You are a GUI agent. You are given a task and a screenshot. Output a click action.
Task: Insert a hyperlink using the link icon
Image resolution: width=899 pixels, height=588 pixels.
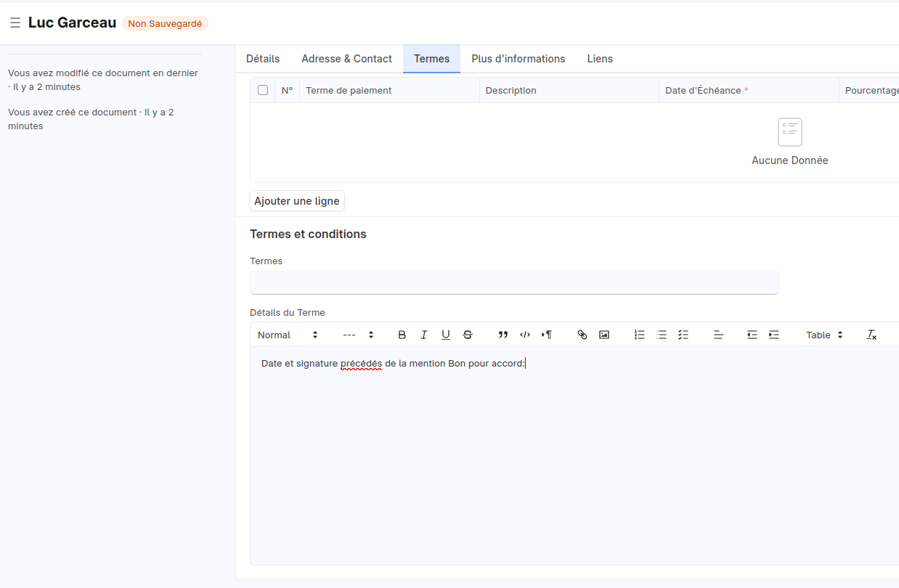pos(582,335)
